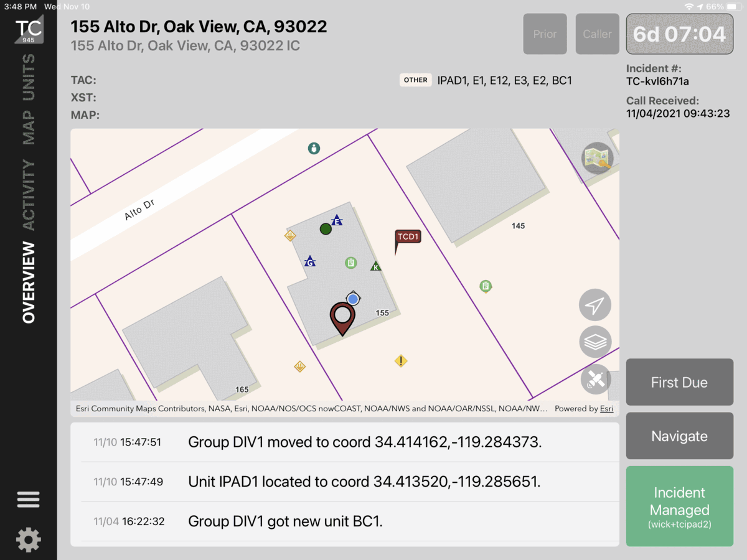
Task: Switch to the MAP tab
Action: pos(29,128)
